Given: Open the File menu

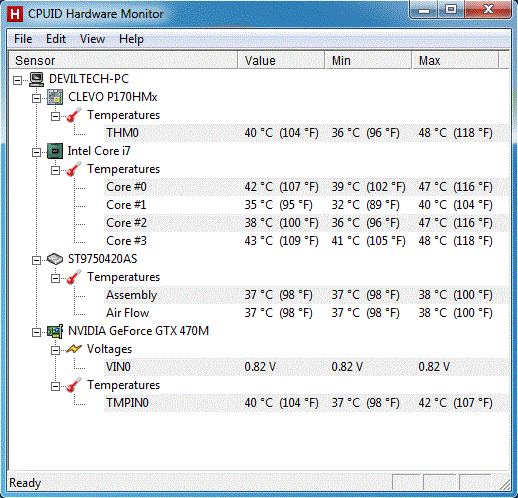Looking at the screenshot, I should point(23,39).
